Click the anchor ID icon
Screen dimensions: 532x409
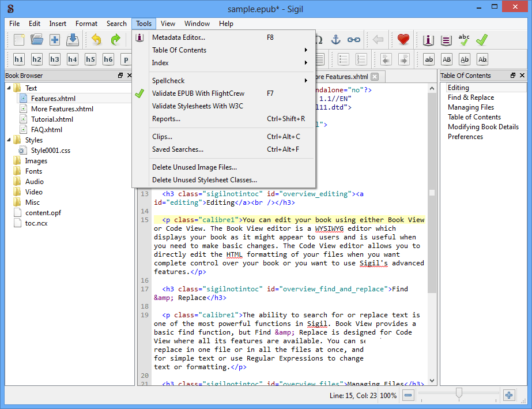(x=335, y=40)
